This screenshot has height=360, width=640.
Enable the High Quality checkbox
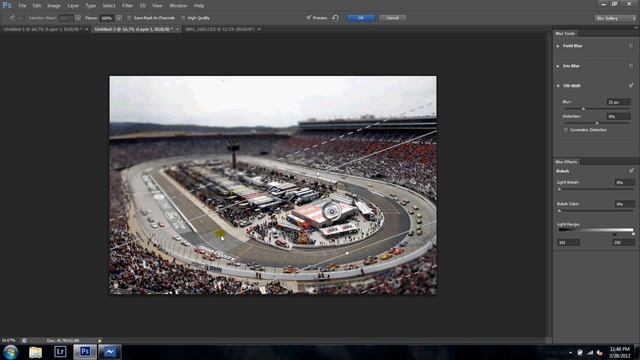[x=183, y=18]
